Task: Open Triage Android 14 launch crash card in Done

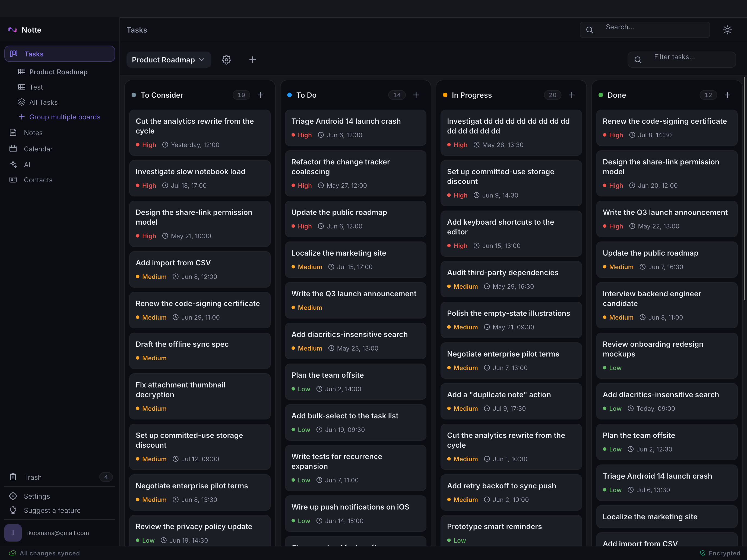Action: (x=667, y=483)
